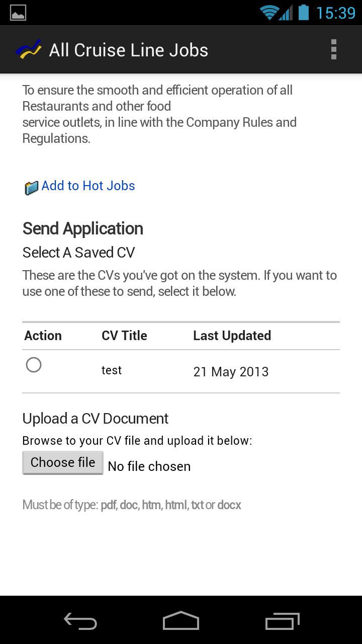The height and width of the screenshot is (644, 362).
Task: Click the Choose file button
Action: tap(63, 462)
